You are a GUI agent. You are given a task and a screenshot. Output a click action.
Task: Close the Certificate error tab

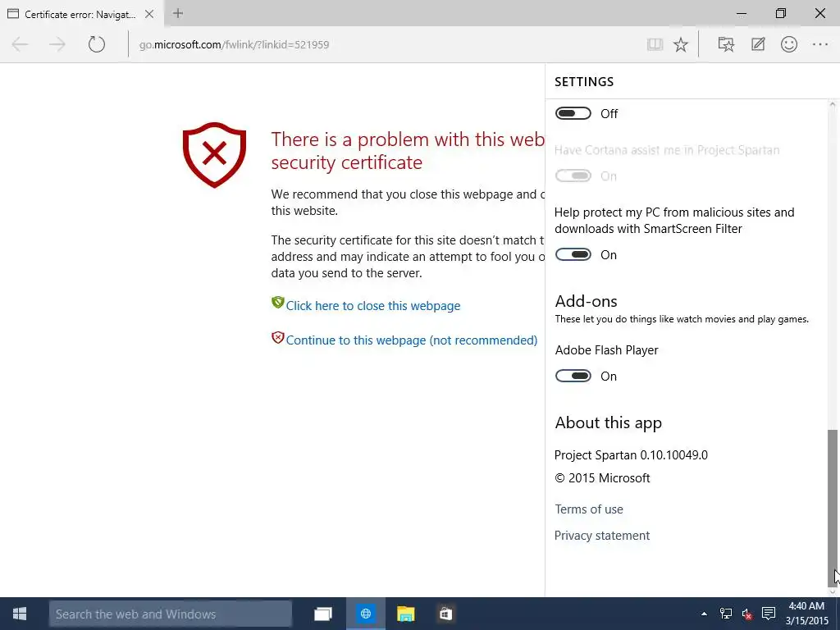149,15
